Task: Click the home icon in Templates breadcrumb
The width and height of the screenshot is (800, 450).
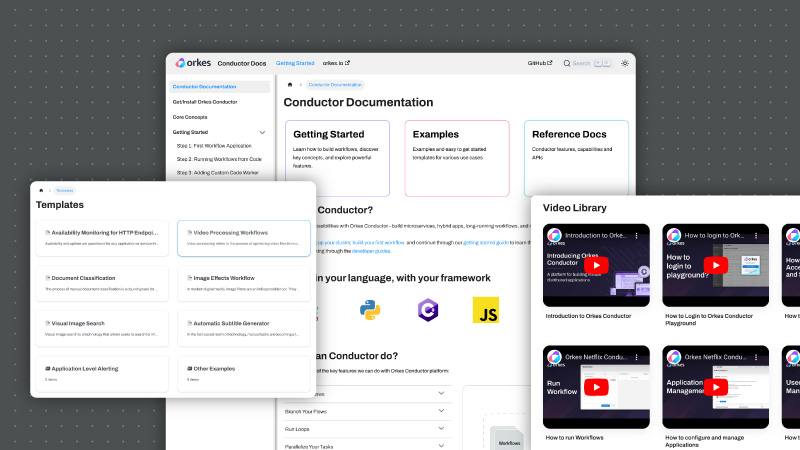Action: (x=41, y=190)
